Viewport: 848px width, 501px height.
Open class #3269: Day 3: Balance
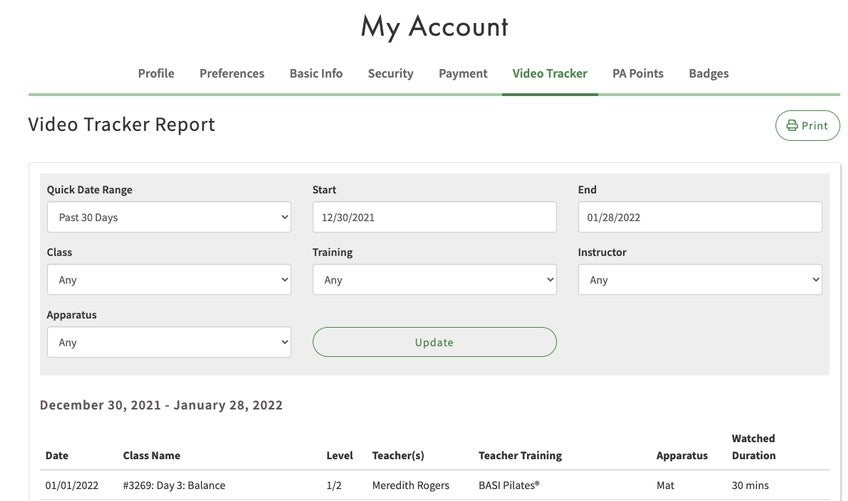coord(174,485)
